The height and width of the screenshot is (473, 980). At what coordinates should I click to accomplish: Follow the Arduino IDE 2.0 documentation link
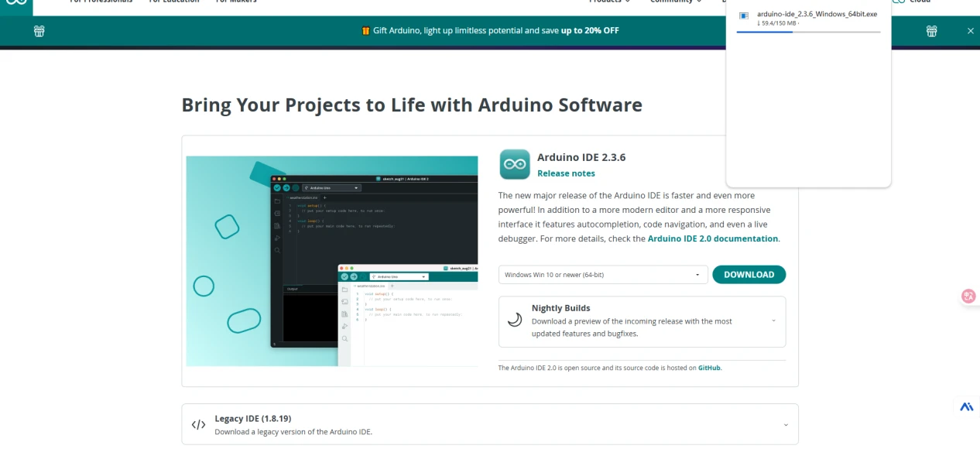click(x=713, y=238)
